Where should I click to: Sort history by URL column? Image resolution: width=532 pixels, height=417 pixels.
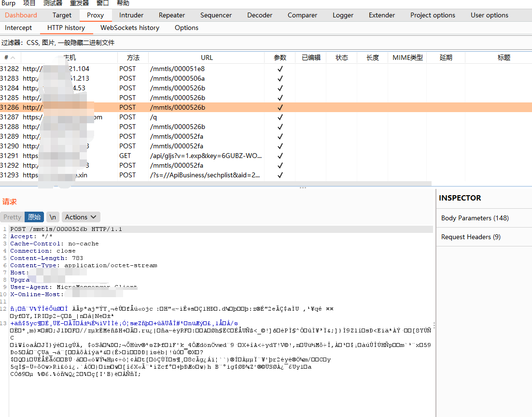[207, 58]
